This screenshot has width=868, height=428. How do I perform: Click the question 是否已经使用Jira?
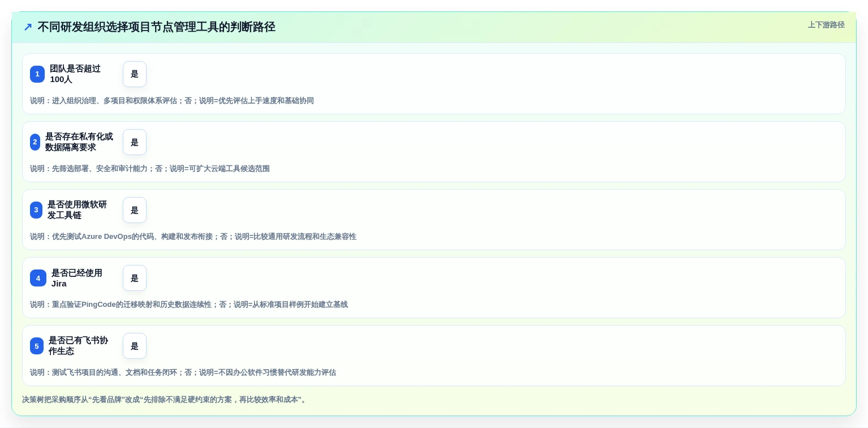tap(77, 278)
